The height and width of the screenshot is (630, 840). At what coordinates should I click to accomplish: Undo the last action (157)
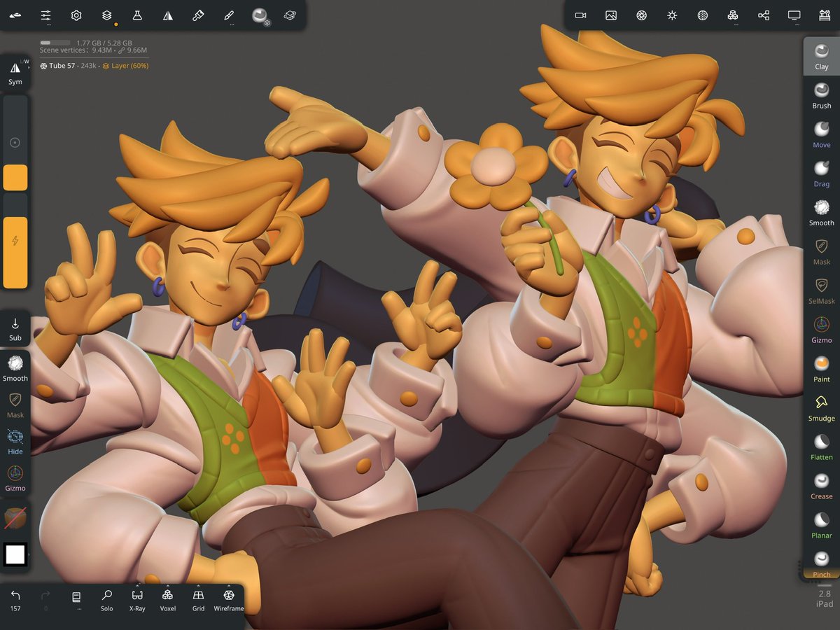tap(15, 600)
